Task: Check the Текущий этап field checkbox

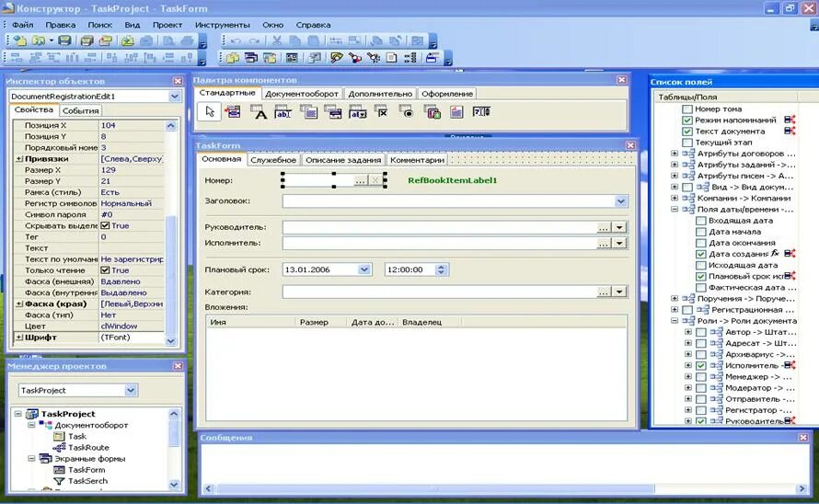Action: (687, 143)
